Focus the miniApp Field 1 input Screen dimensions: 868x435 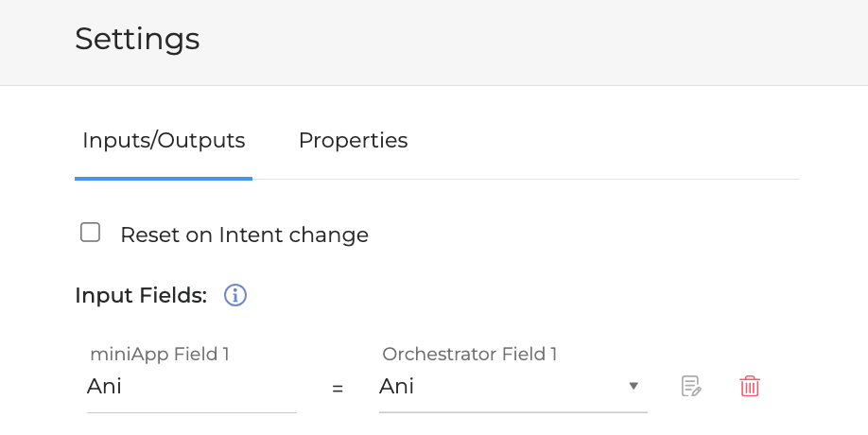pos(191,387)
